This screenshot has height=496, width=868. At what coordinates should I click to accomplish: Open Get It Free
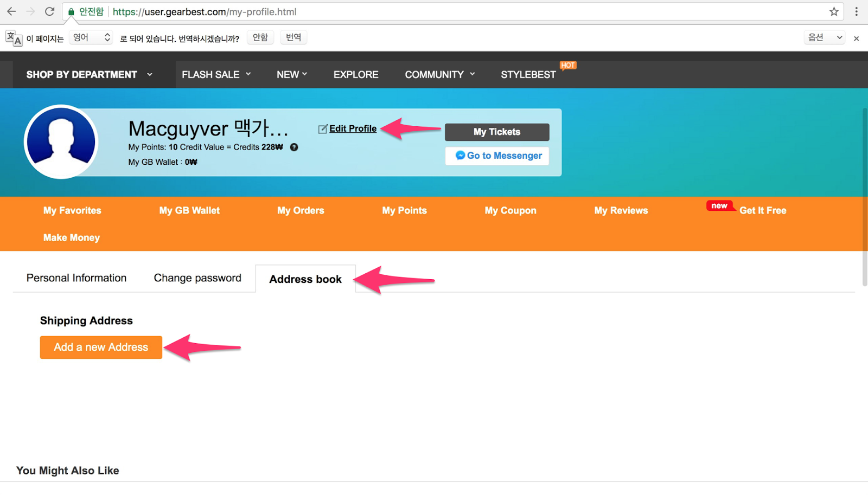(x=763, y=210)
